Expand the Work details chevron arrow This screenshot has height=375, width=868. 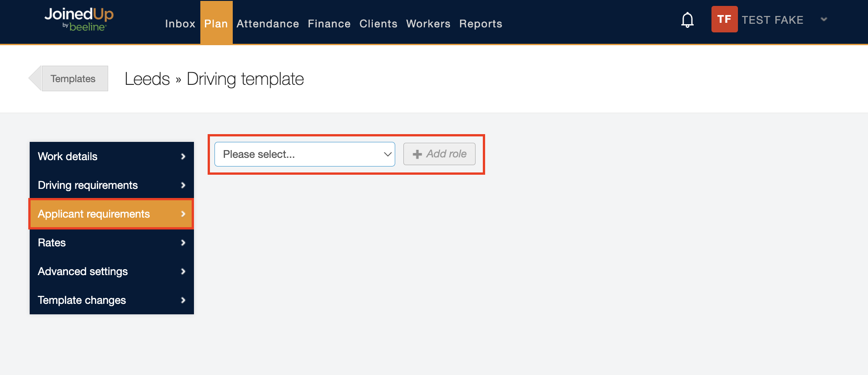coord(183,156)
